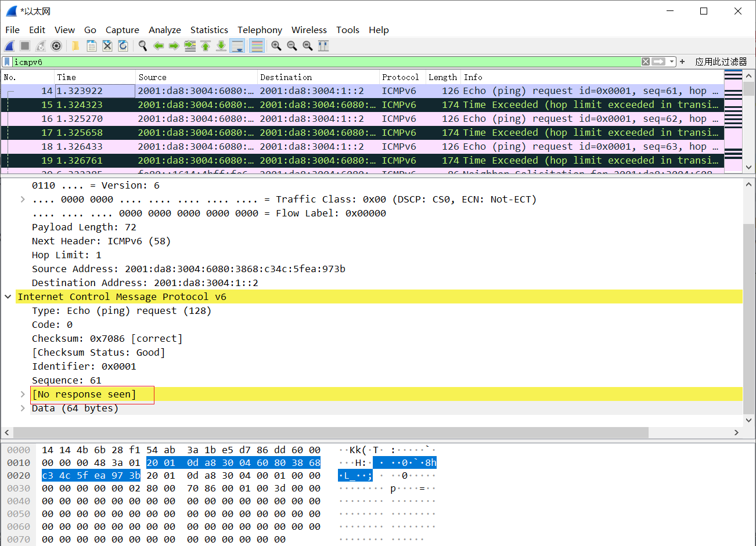Jump to the first packet icon
Screen dimensions: 756x546
206,46
